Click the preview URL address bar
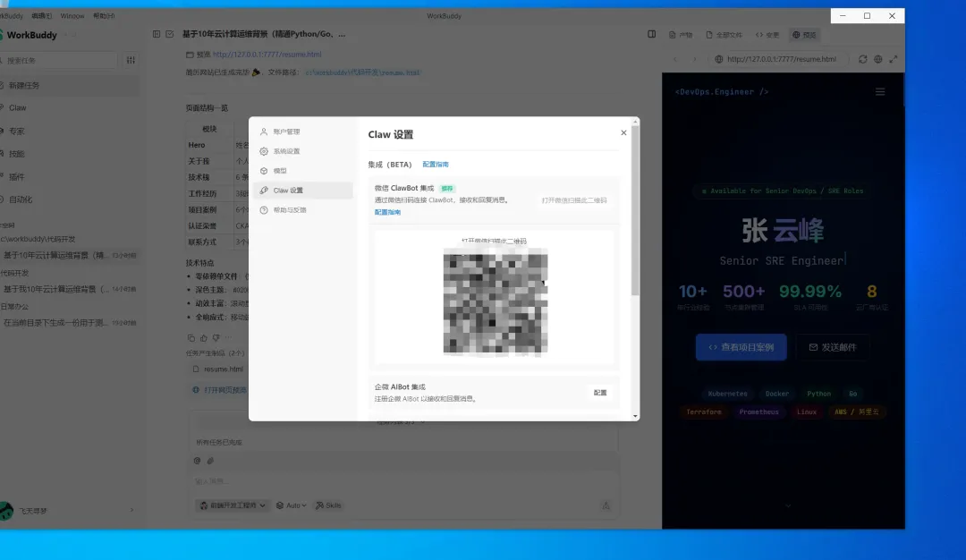 [x=780, y=59]
